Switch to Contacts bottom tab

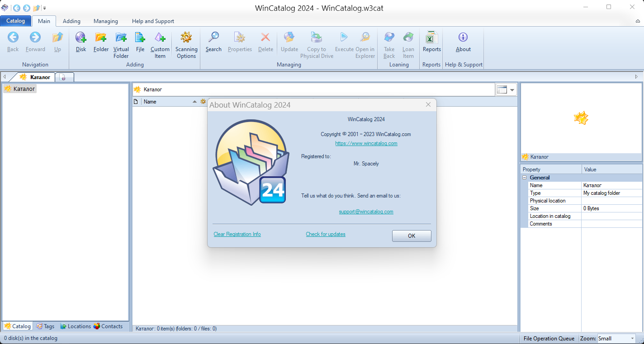[x=108, y=326]
